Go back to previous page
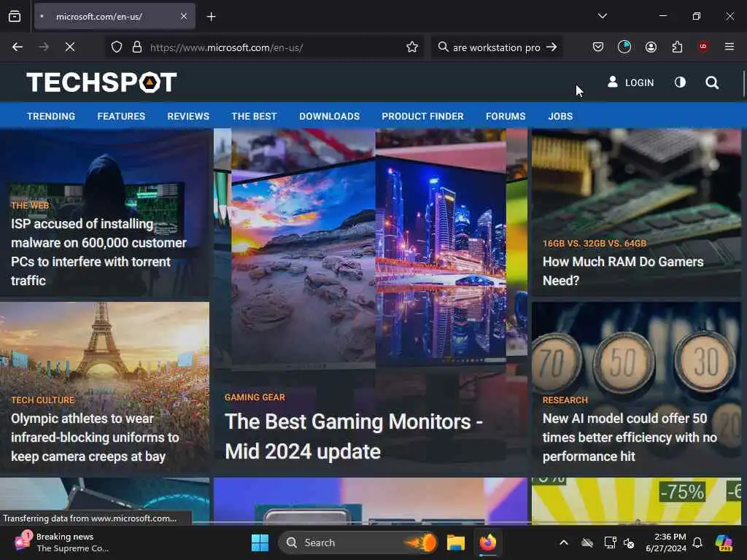Image resolution: width=747 pixels, height=560 pixels. [18, 47]
